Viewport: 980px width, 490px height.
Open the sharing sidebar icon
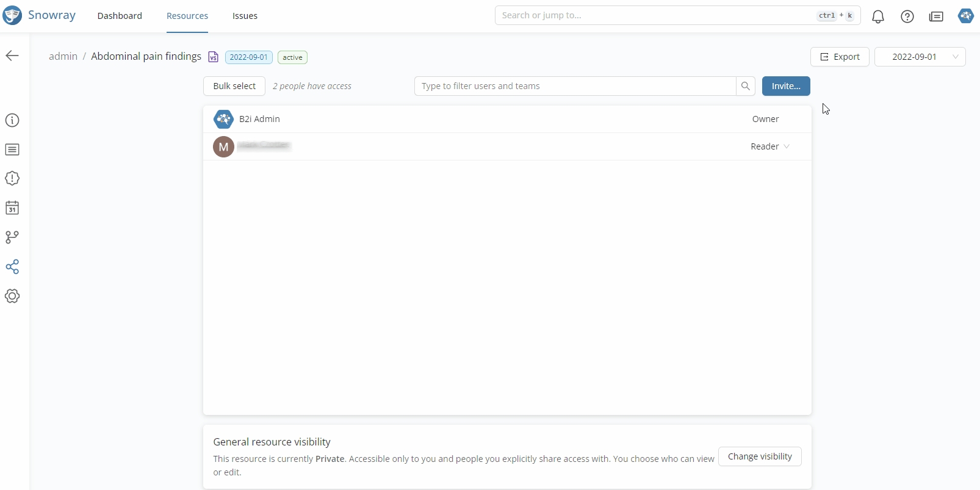(12, 267)
